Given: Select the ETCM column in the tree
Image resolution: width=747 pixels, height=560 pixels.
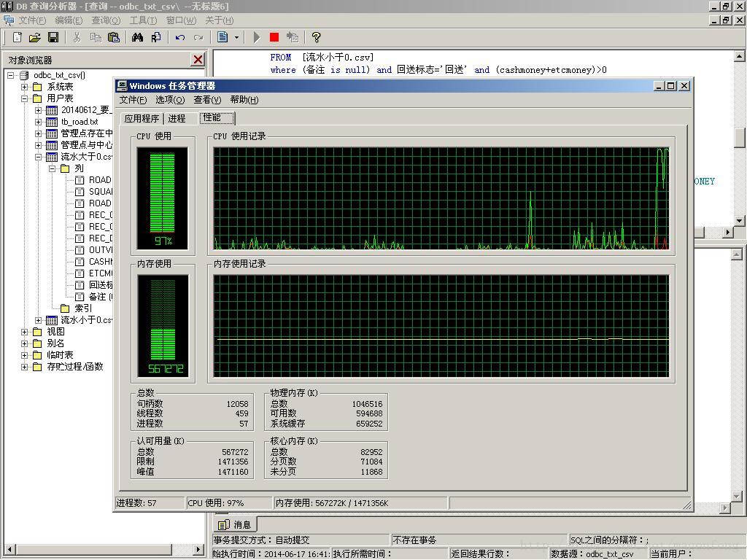Looking at the screenshot, I should pos(101,273).
